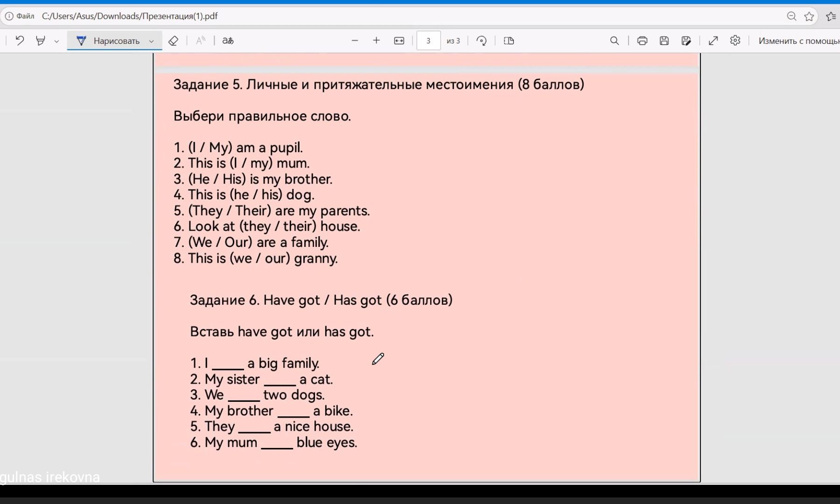Click line '8. This is (we / our) granny.'
Viewport: 840px width, 504px height.
point(256,258)
